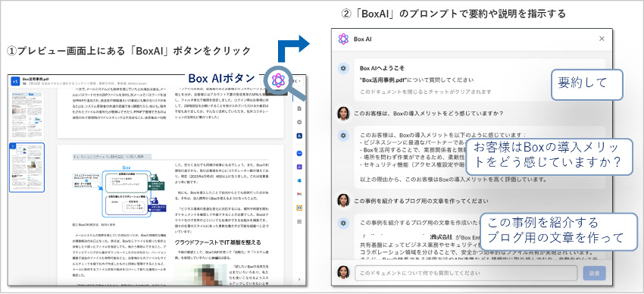Click the 送信 send button
Screen dimensions: 644x294
click(594, 273)
